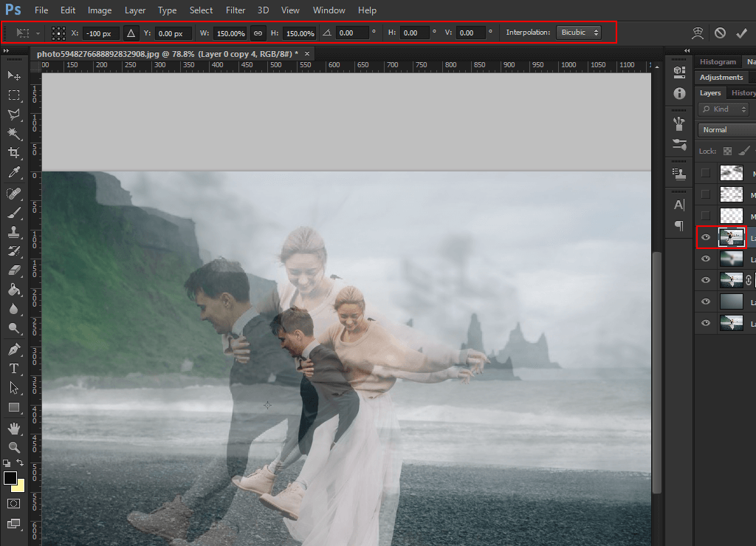Open the Clone Source panel icon

pyautogui.click(x=679, y=174)
